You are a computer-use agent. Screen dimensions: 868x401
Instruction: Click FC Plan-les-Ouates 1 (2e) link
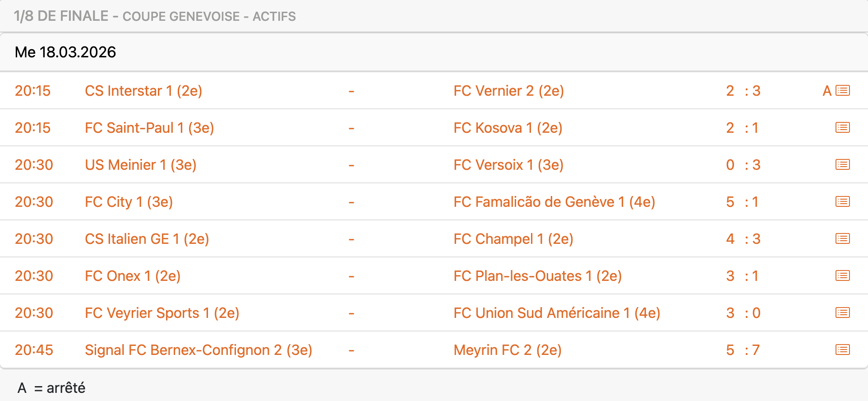click(x=537, y=276)
